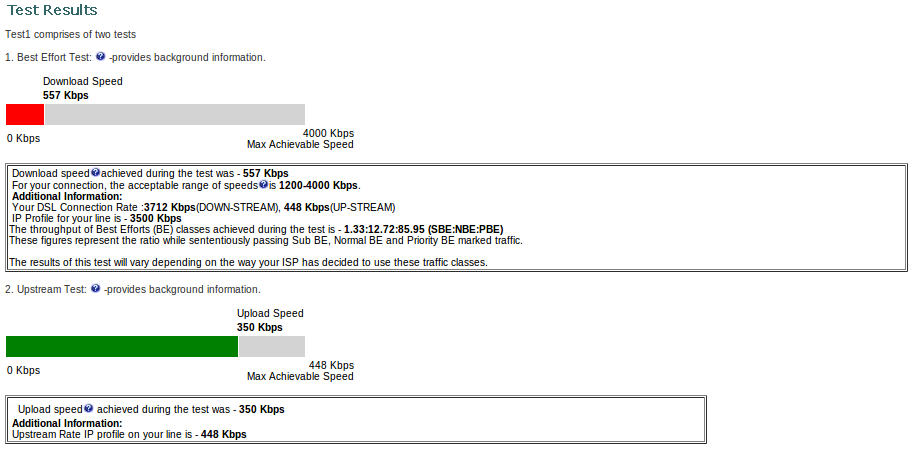Click the '448 Kbps' max speed label under upload bar
This screenshot has height=458, width=918.
(331, 365)
